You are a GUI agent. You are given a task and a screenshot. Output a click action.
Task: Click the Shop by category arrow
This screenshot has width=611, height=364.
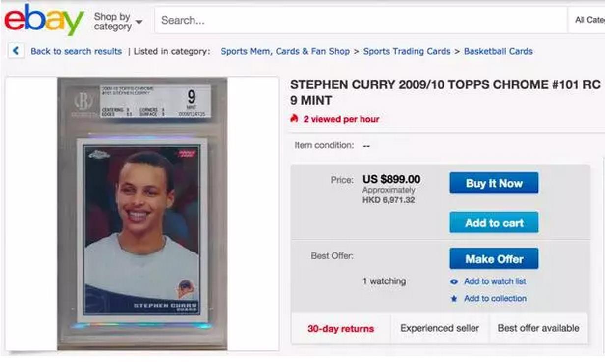139,22
